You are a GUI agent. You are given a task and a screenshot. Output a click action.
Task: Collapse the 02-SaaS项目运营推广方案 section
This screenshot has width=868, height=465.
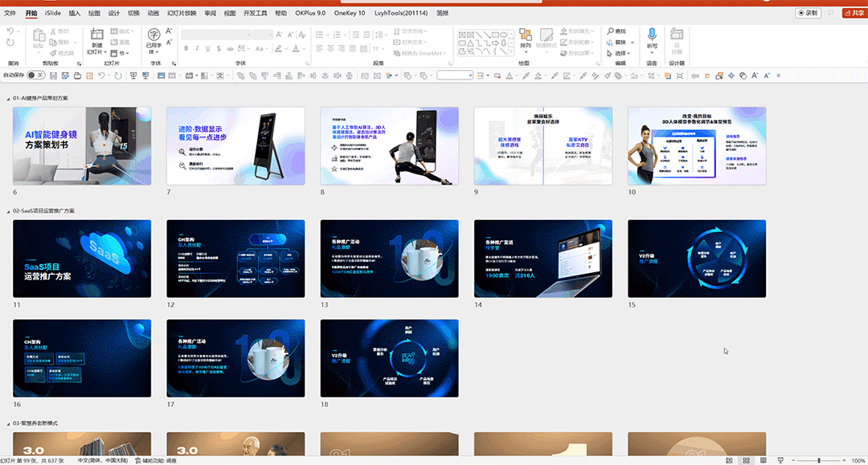tap(8, 211)
